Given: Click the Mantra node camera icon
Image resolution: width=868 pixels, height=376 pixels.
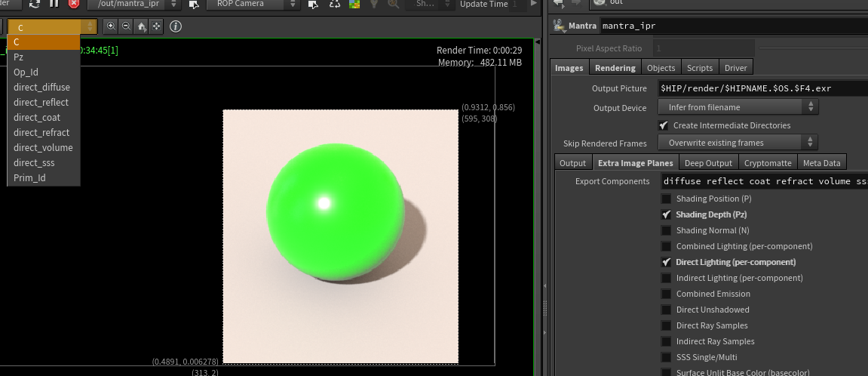Looking at the screenshot, I should point(559,26).
